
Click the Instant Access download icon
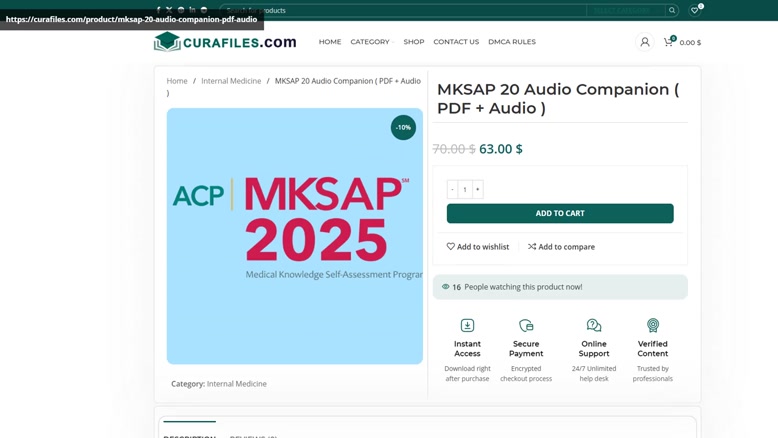(x=467, y=325)
